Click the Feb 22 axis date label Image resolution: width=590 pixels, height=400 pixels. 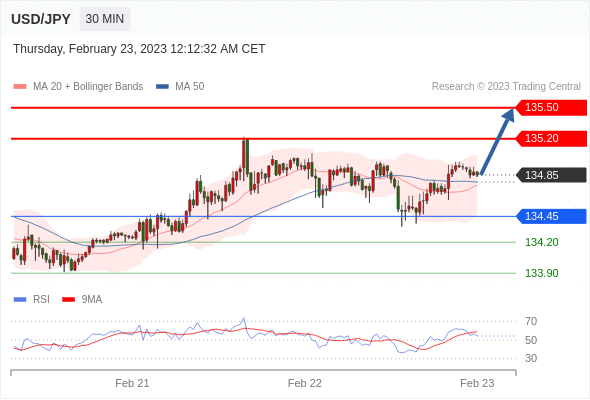305,383
